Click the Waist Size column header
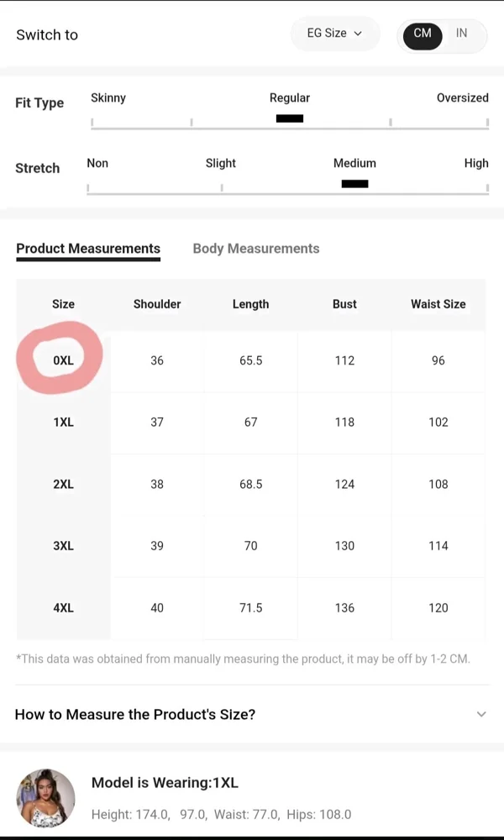Viewport: 504px width, 840px height. tap(438, 304)
